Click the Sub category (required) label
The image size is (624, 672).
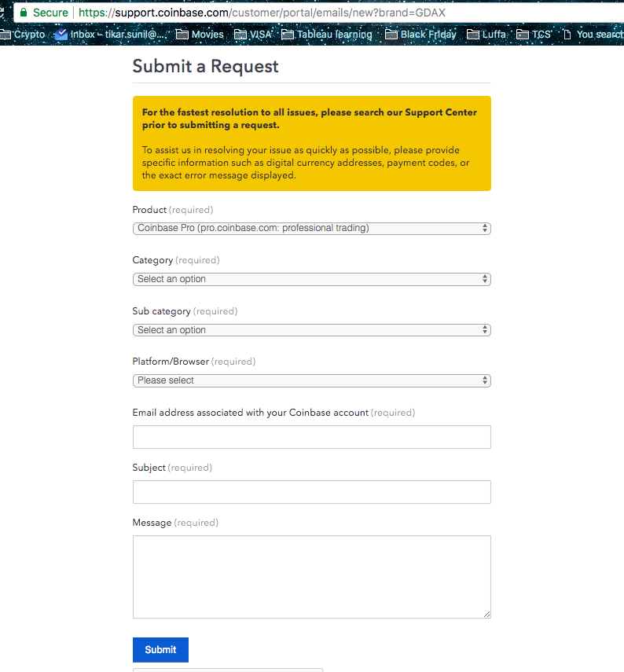(x=185, y=311)
